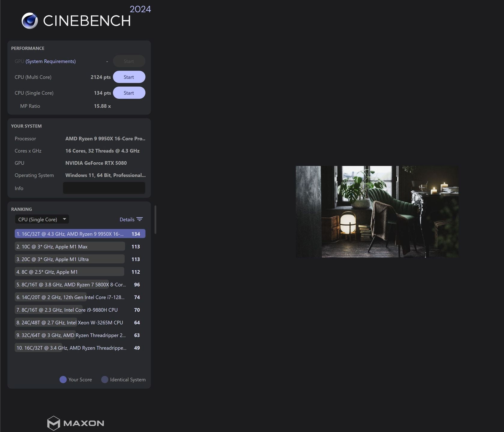Viewport: 504px width, 432px height.
Task: Open the CPU (Single Core) ranking dropdown
Action: coord(42,219)
